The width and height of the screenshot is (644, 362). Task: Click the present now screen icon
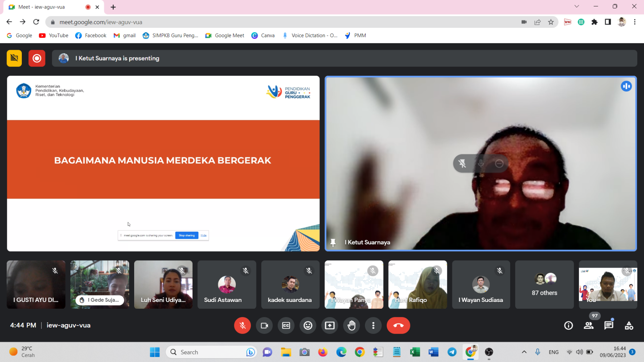(330, 326)
